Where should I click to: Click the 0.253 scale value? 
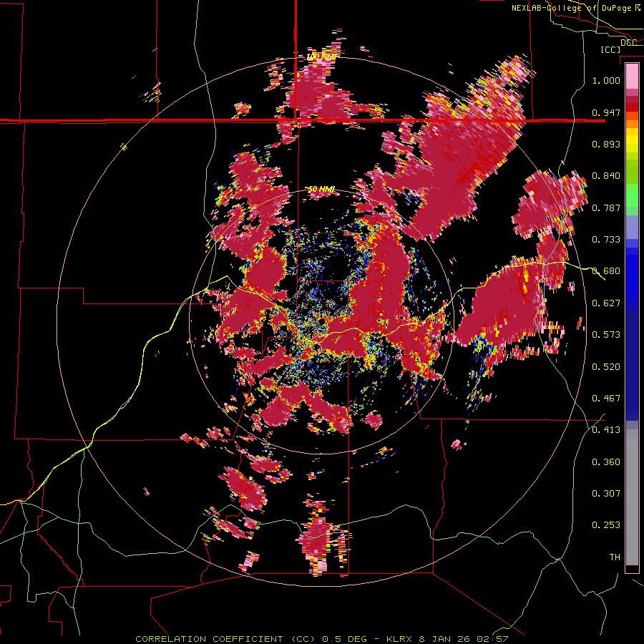tap(606, 525)
